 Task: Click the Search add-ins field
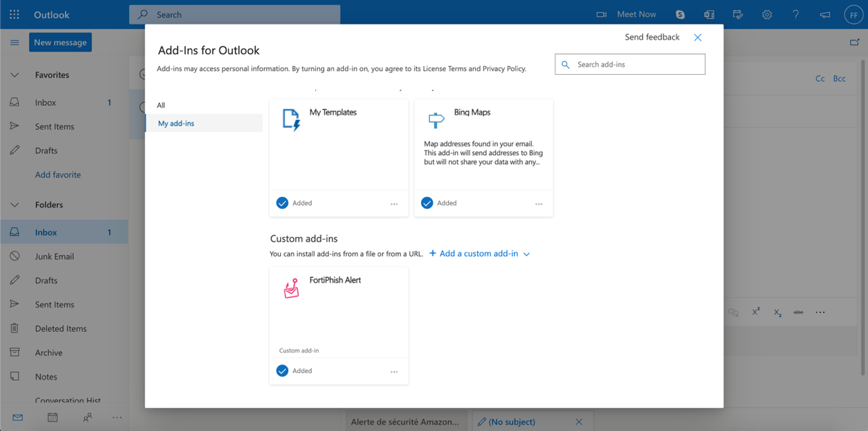click(630, 65)
